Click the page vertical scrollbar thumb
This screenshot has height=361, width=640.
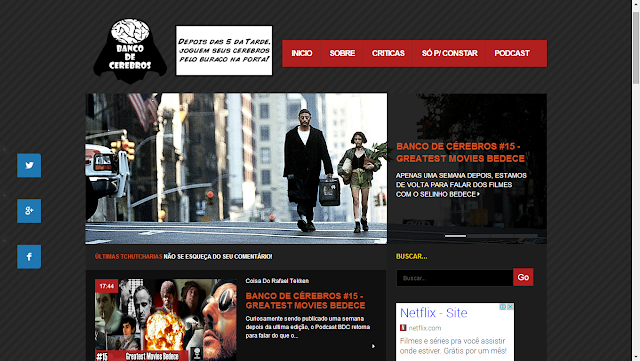point(636,48)
